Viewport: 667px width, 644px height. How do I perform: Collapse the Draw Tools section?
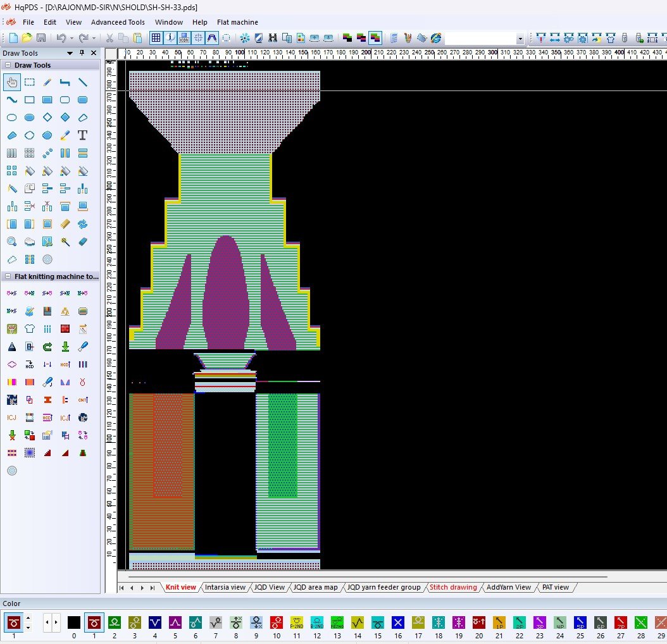pos(8,65)
